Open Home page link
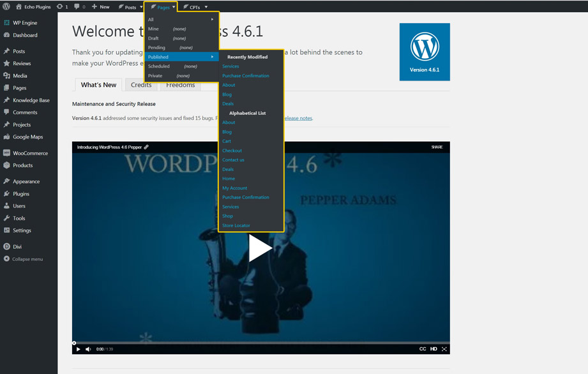The width and height of the screenshot is (588, 374). (x=229, y=178)
